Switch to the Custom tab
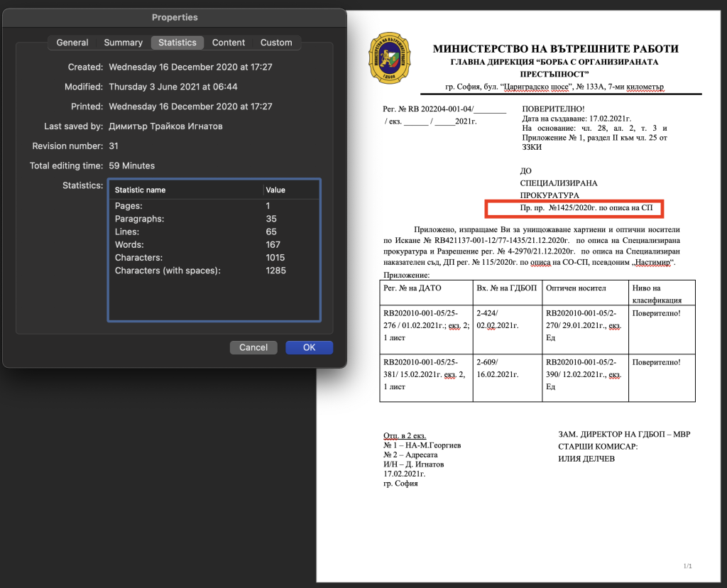 [276, 43]
